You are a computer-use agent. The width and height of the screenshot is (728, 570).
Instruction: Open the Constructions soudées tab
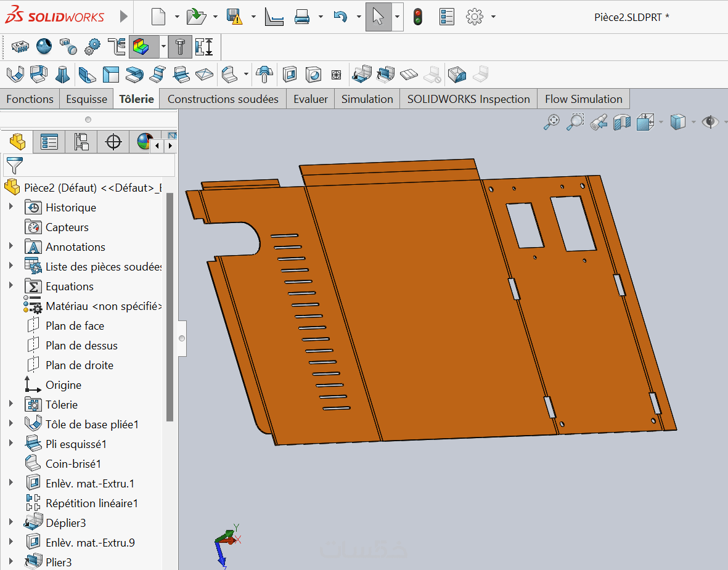coord(223,99)
